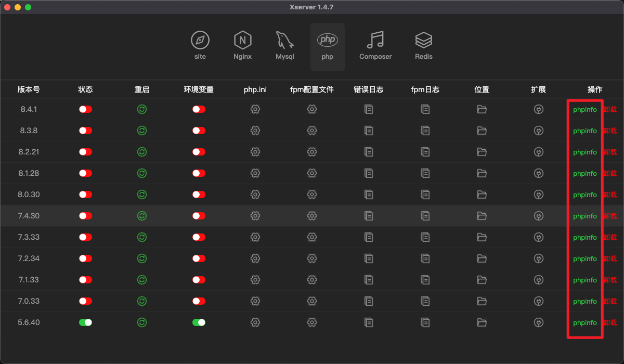Turn off environment variable for PHP 5.6.40
The width and height of the screenshot is (624, 364).
pyautogui.click(x=199, y=322)
